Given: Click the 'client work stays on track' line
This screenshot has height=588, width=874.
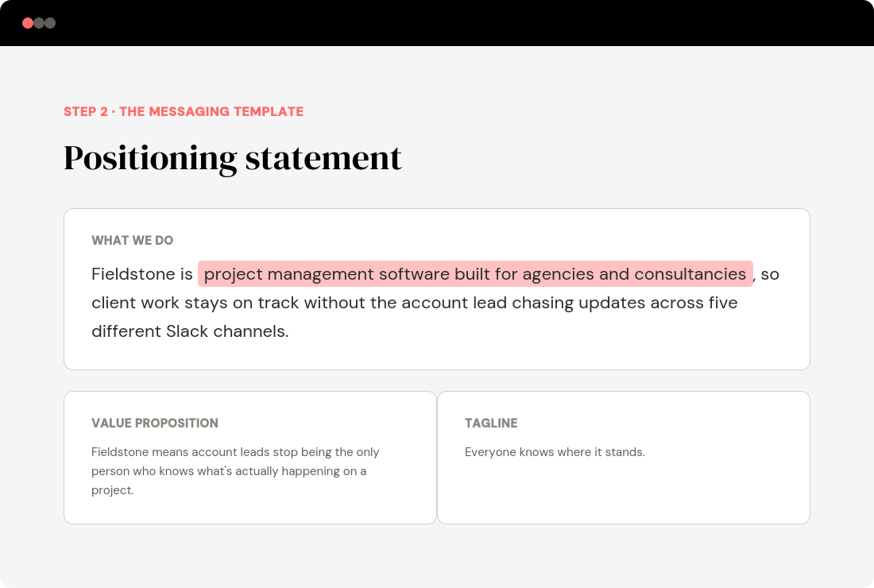Looking at the screenshot, I should pos(415,303).
